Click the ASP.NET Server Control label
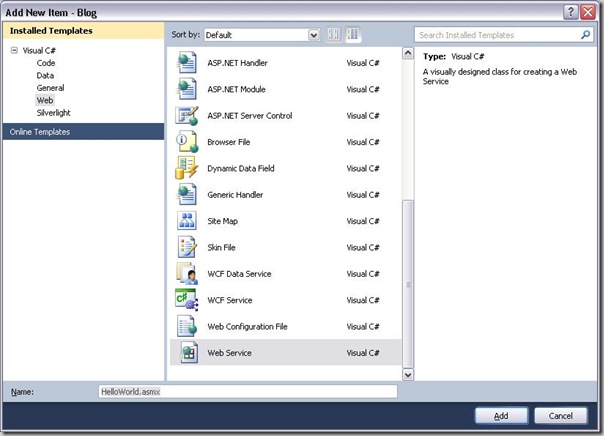 [x=250, y=116]
